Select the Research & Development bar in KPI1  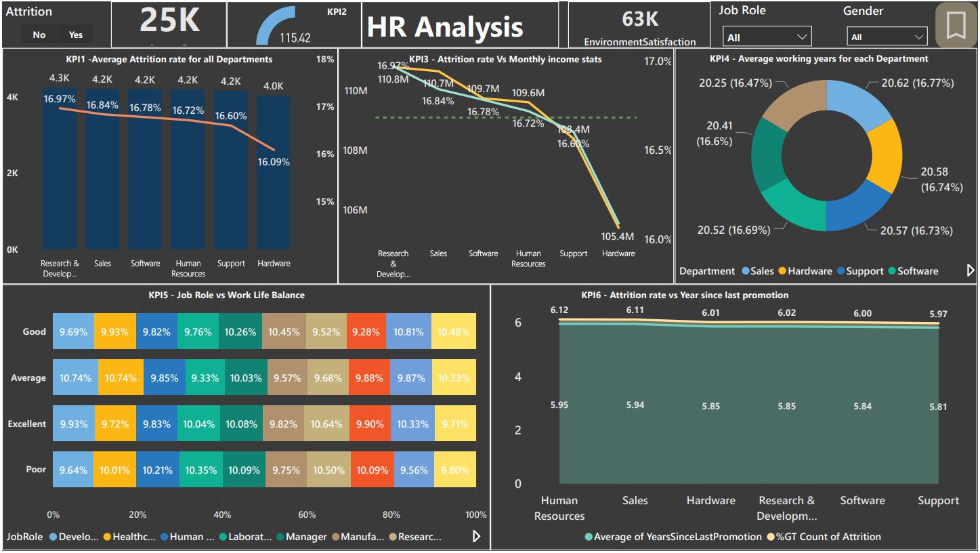(60, 168)
